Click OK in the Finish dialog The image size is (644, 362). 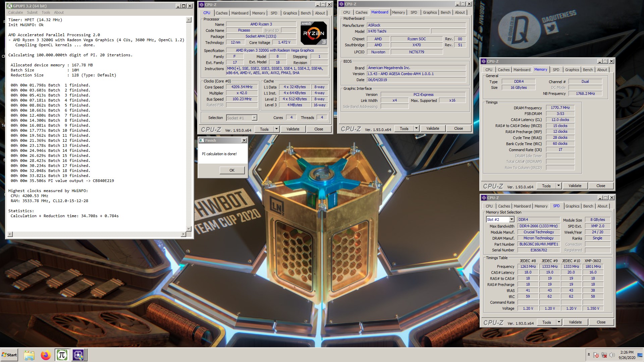pos(232,170)
